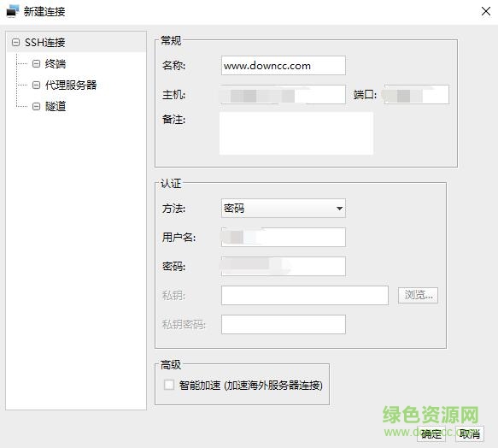This screenshot has height=448, width=498.
Task: Click the app icon beside 新建连接 title
Action: point(13,11)
